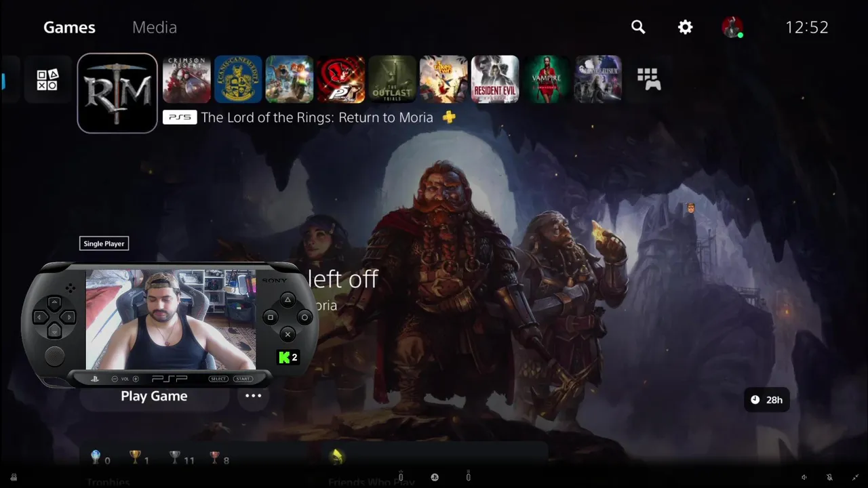Select the Persona 5 game tile
Viewport: 868px width, 488px height.
click(341, 79)
